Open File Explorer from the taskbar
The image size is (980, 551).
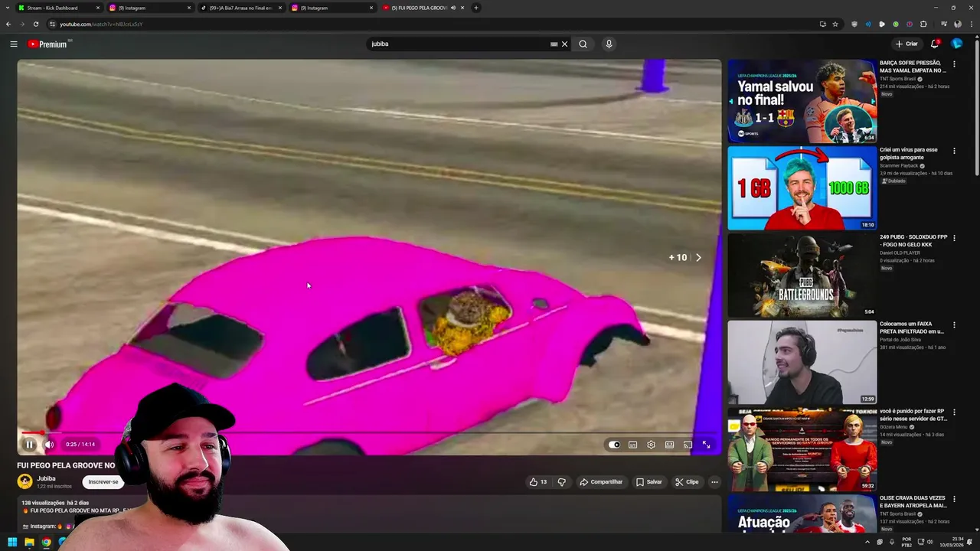(x=29, y=543)
